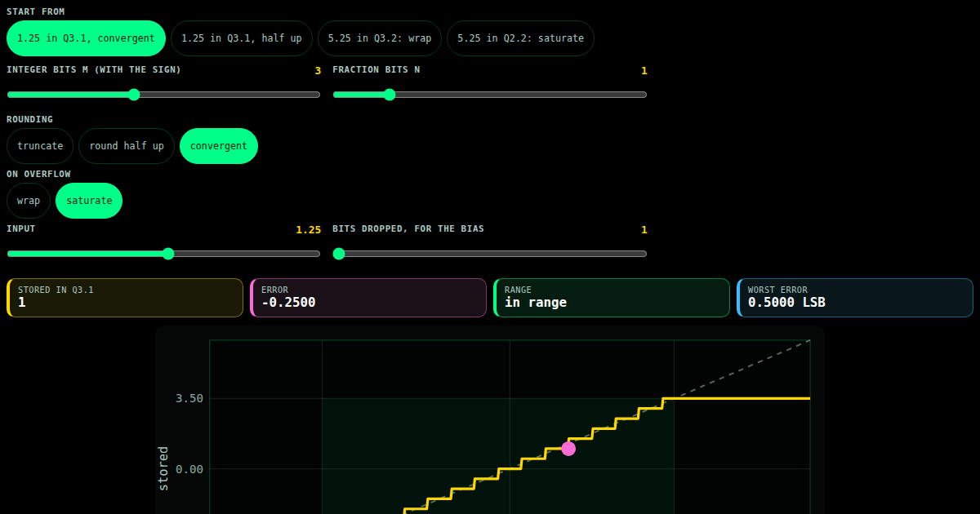
Task: Click the "ON OVERFLOW" section label
Action: [x=38, y=174]
